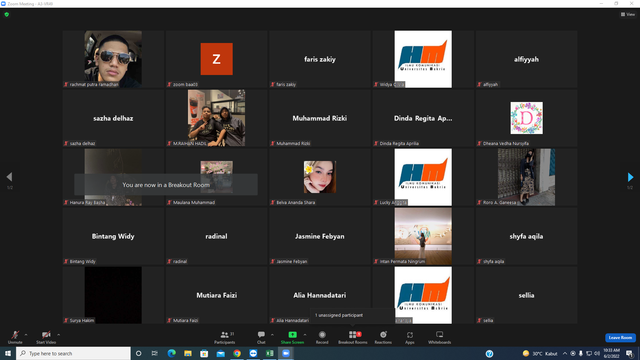Viewport: 640px width, 360px height.
Task: Select Belva Ananda Shara's profile picture tile
Action: tap(320, 177)
